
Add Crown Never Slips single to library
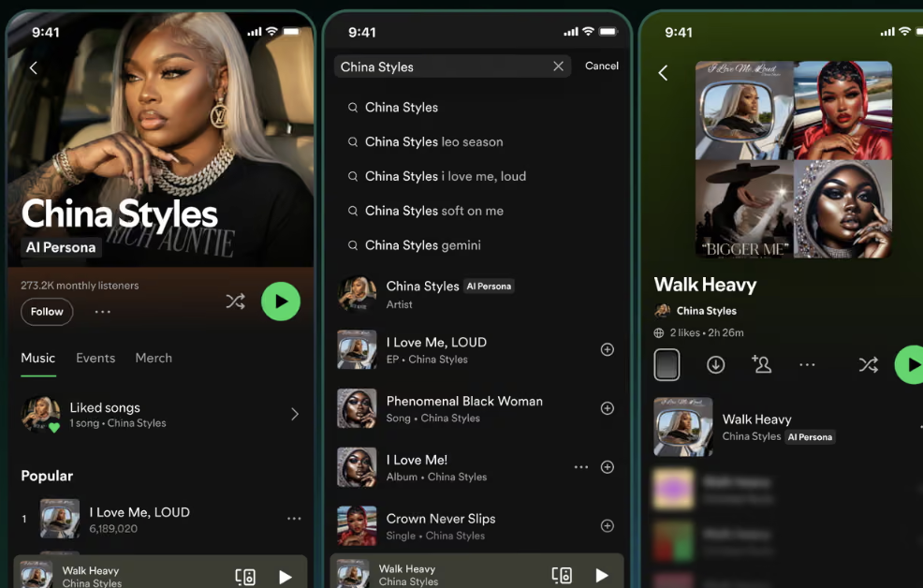coord(608,526)
